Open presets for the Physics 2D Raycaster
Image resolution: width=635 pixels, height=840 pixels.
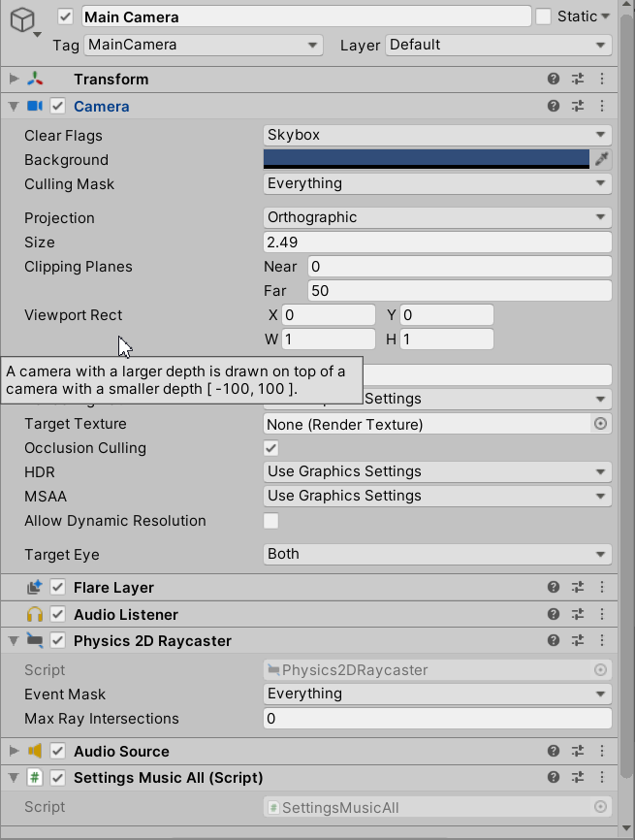point(578,640)
